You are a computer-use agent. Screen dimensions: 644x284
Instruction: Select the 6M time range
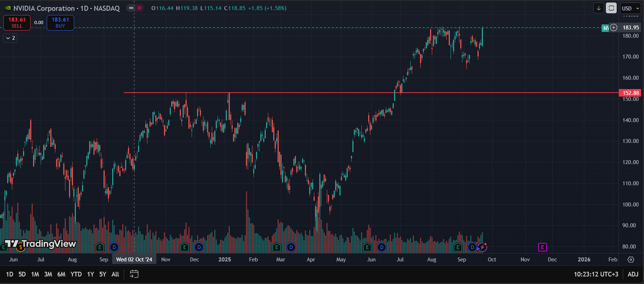tap(61, 274)
